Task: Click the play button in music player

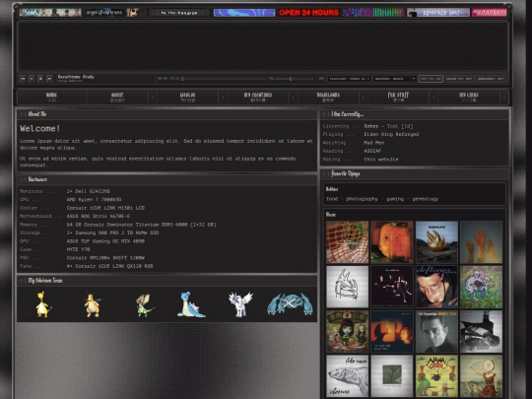Action: click(32, 79)
